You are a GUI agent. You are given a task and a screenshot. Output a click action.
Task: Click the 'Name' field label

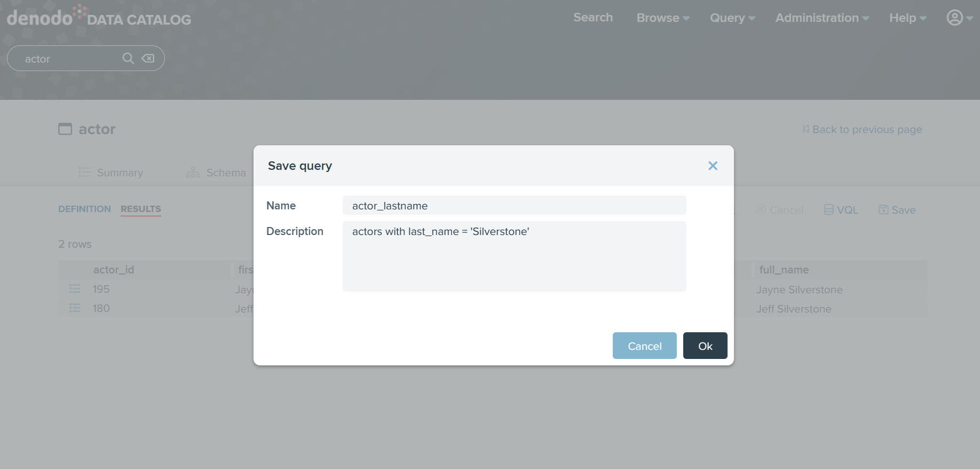(x=281, y=206)
